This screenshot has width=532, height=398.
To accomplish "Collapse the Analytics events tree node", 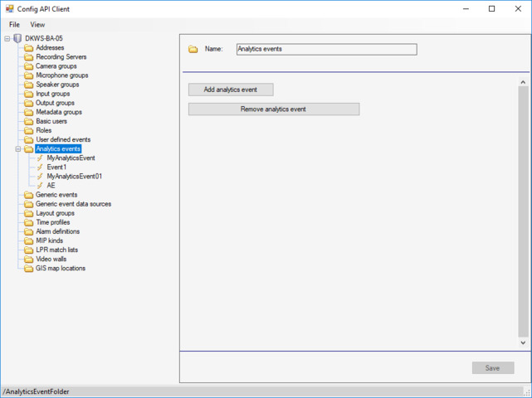I will tap(18, 149).
